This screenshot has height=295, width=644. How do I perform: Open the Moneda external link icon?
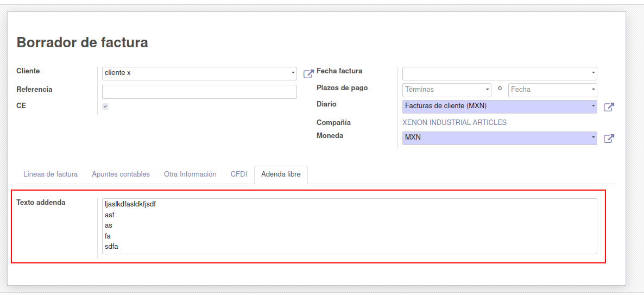pos(609,139)
